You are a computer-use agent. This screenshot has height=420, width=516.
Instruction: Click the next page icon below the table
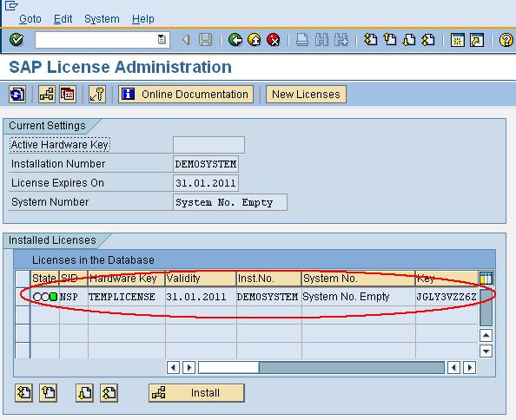click(x=84, y=393)
